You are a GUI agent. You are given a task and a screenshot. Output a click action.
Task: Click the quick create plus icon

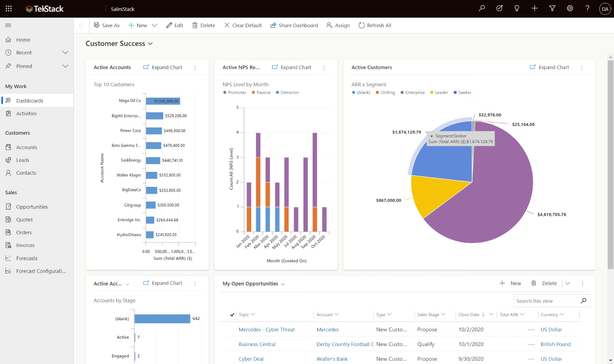(x=535, y=8)
